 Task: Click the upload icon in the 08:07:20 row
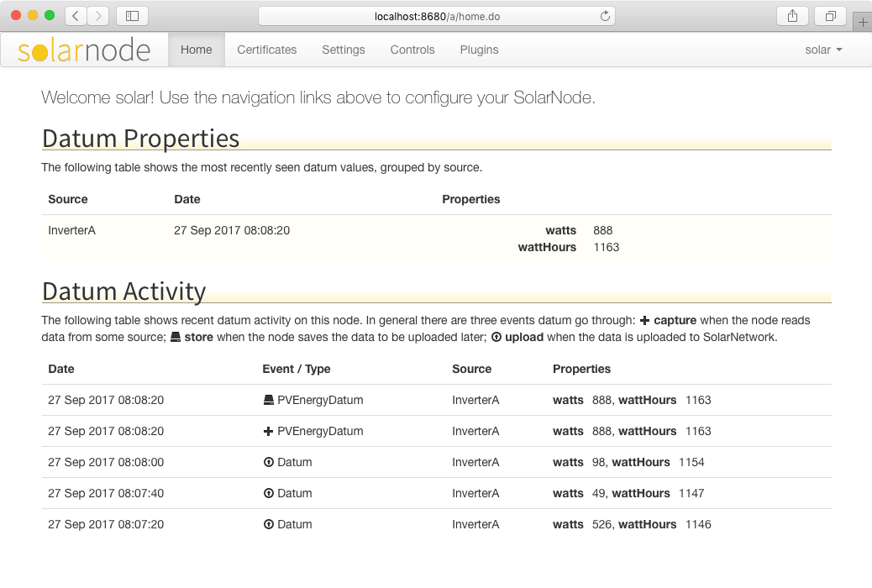click(269, 525)
